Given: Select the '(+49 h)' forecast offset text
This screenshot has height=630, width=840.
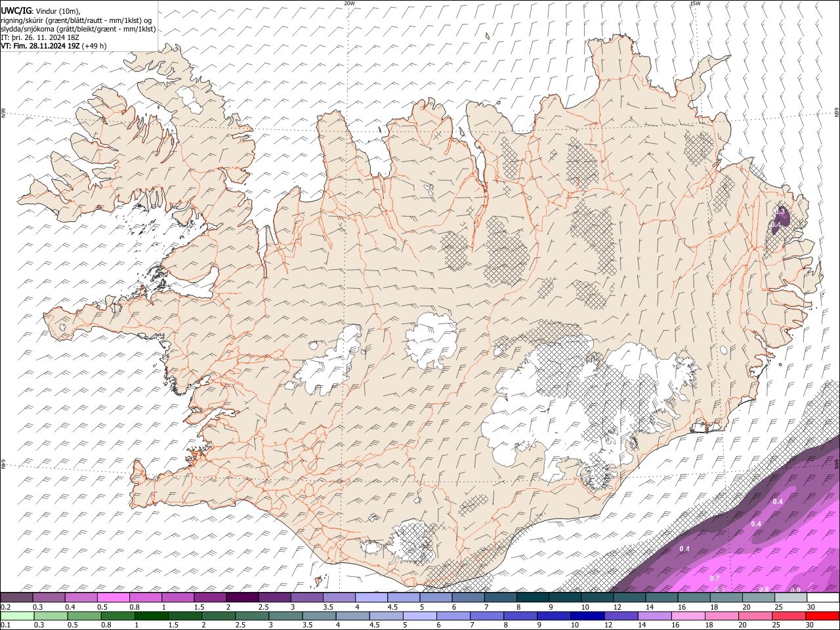Looking at the screenshot, I should [94, 46].
